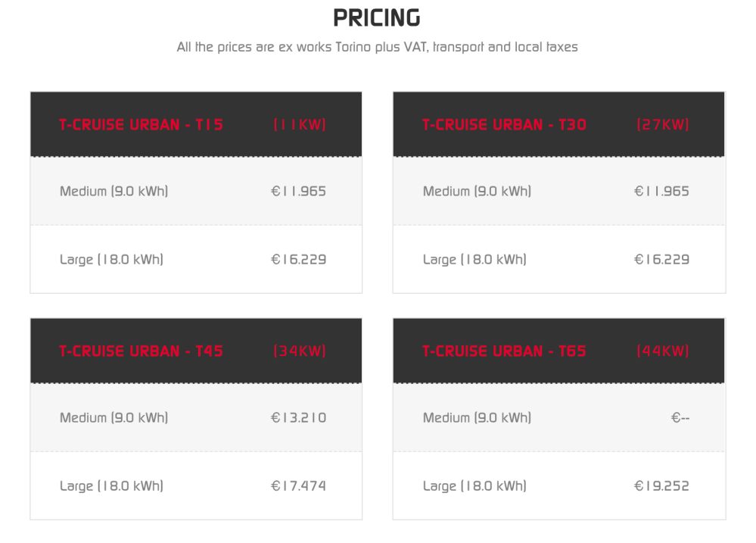This screenshot has width=756, height=543.
Task: Click Large (18.0 kWh) in the T15 card
Action: (x=112, y=260)
